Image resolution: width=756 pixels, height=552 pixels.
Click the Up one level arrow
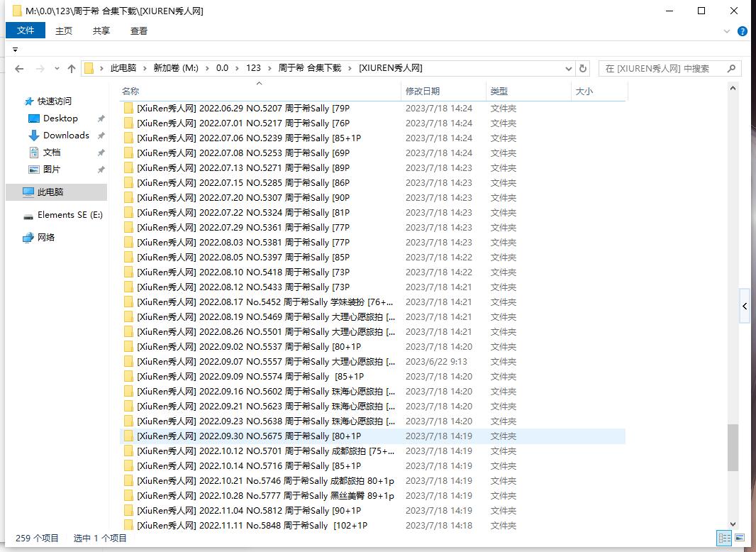pos(72,69)
